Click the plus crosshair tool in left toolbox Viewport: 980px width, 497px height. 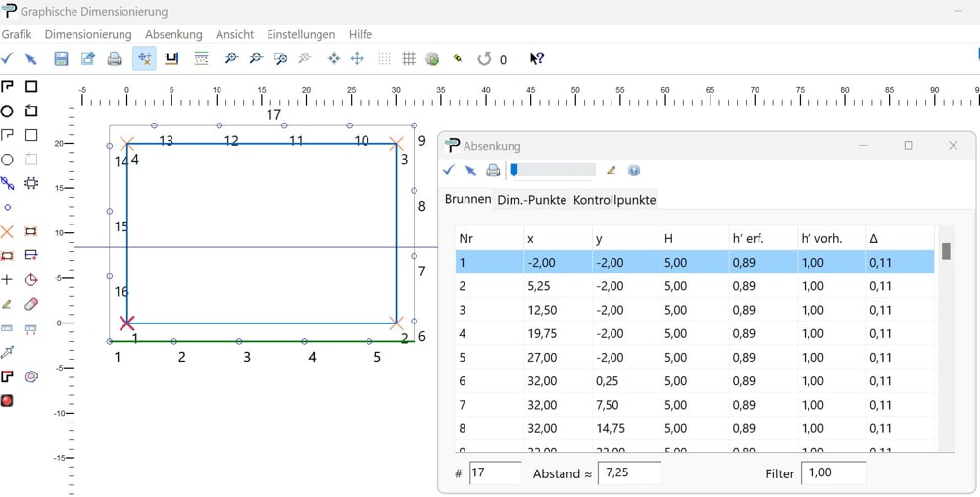point(7,280)
